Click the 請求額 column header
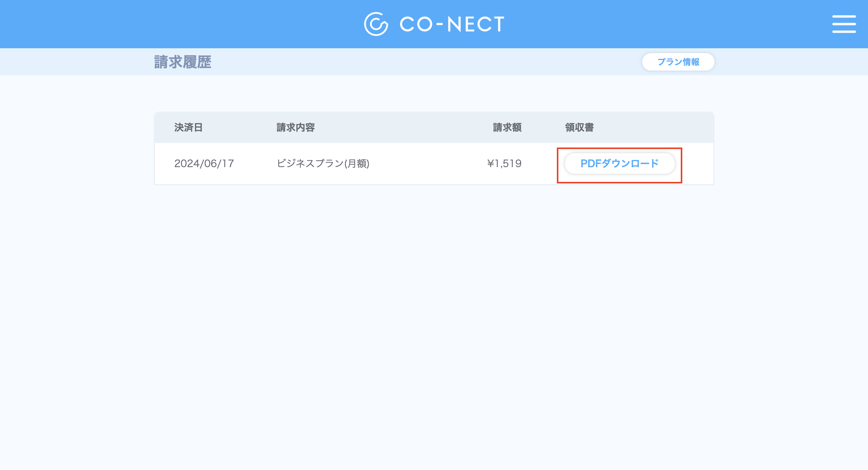This screenshot has width=868, height=470. [x=507, y=127]
